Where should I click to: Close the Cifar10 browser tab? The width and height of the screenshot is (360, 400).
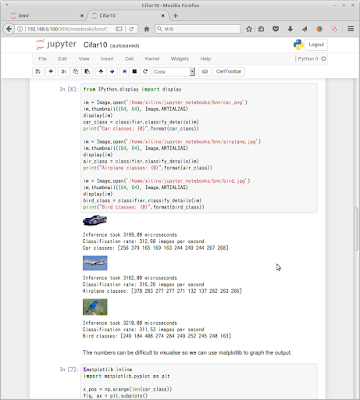pyautogui.click(x=163, y=16)
